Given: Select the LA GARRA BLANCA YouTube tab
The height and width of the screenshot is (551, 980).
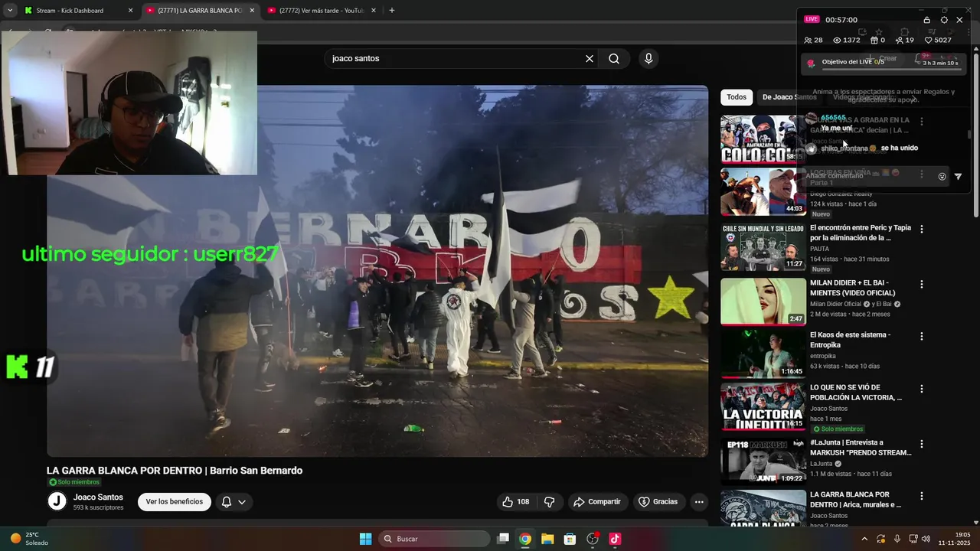Looking at the screenshot, I should [200, 11].
